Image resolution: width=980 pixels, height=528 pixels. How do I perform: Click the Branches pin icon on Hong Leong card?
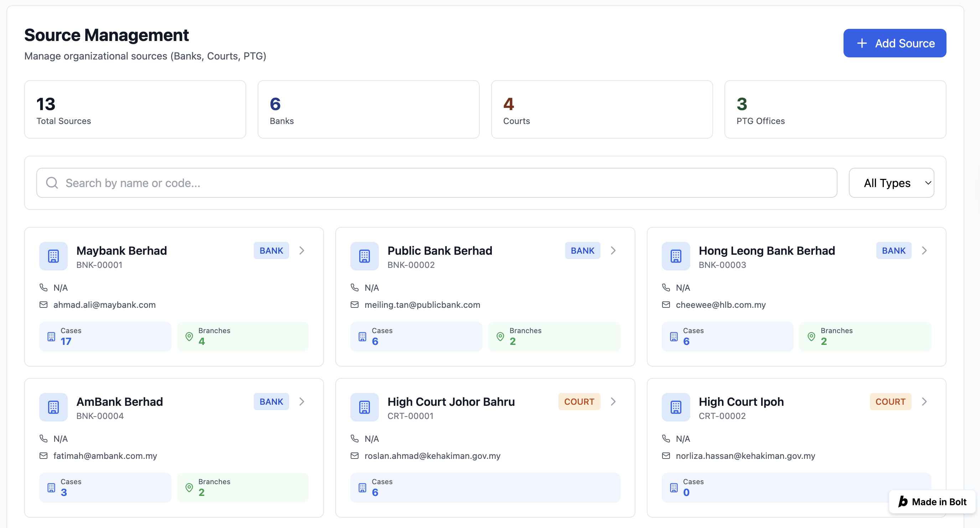click(x=811, y=336)
